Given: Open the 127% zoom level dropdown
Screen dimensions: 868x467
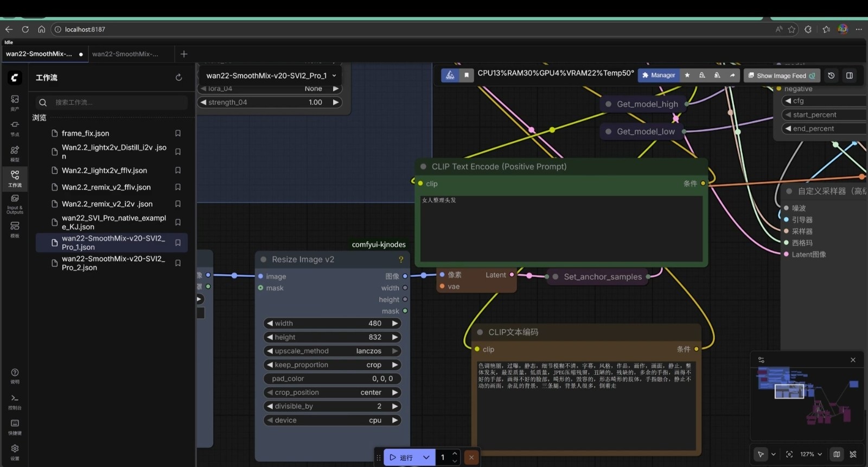Looking at the screenshot, I should [x=811, y=454].
